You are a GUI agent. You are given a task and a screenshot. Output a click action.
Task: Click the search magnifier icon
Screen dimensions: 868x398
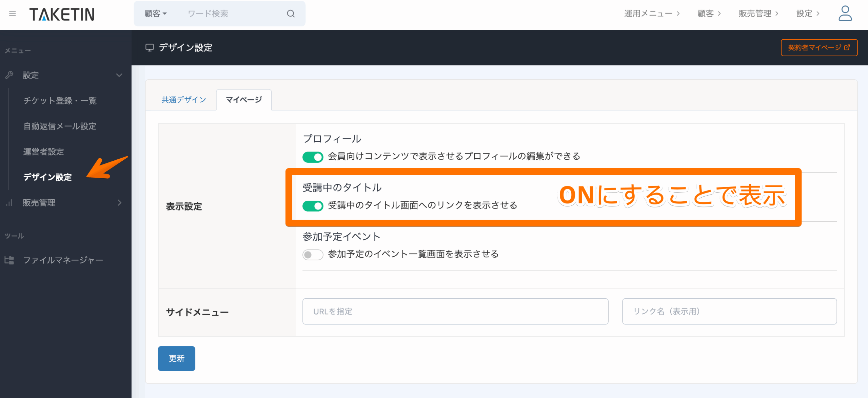[x=291, y=14]
